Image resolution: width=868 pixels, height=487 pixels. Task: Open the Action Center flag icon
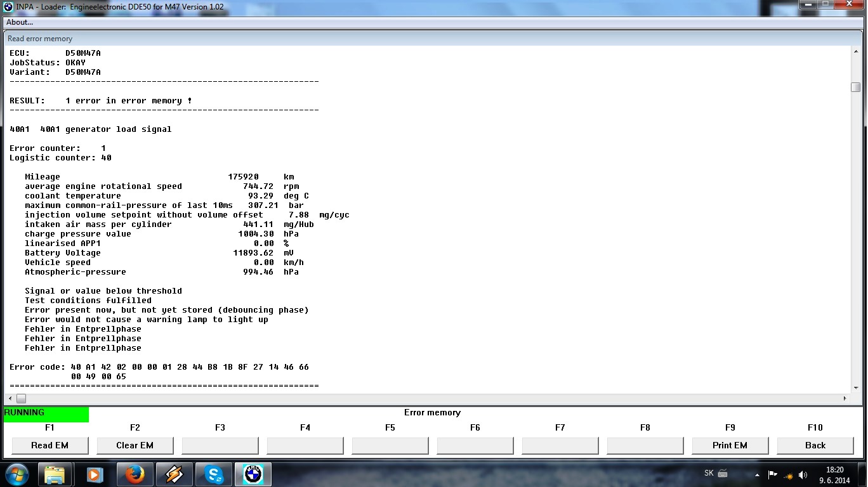coord(773,474)
